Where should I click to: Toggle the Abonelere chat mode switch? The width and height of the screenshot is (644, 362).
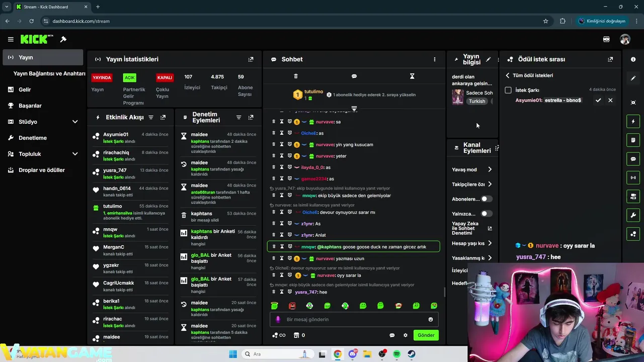[x=486, y=199]
